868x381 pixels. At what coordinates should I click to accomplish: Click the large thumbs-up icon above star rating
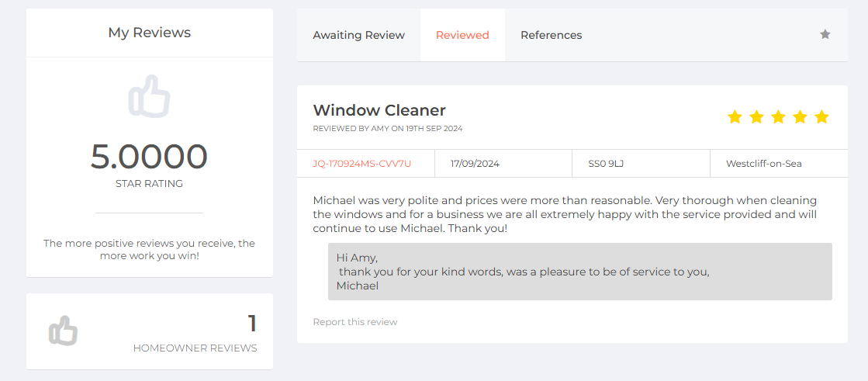click(x=150, y=95)
